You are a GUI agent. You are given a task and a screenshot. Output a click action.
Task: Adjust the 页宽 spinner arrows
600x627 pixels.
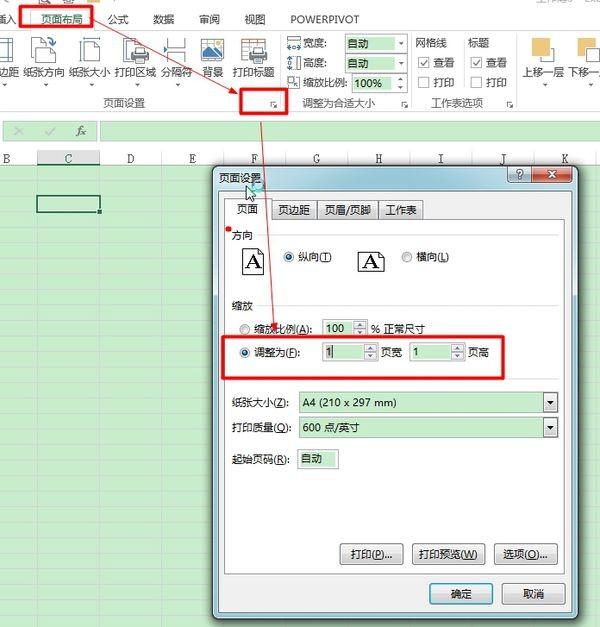tap(370, 352)
